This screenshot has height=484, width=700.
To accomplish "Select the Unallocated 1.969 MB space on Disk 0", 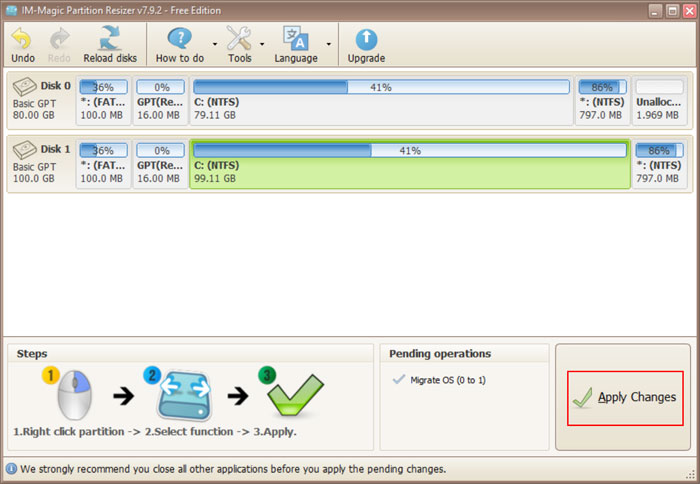I will pyautogui.click(x=659, y=100).
